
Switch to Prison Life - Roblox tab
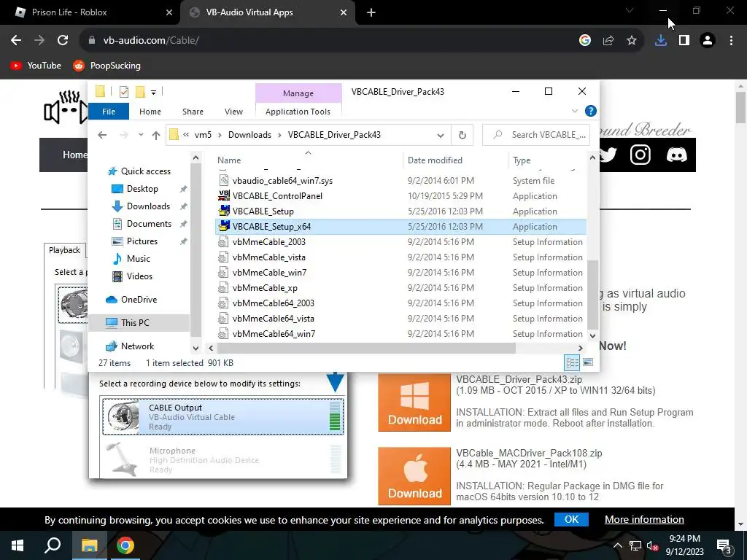(x=90, y=12)
